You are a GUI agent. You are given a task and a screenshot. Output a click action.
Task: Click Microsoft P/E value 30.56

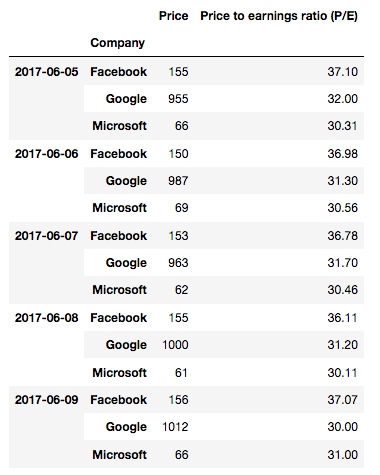tap(342, 208)
